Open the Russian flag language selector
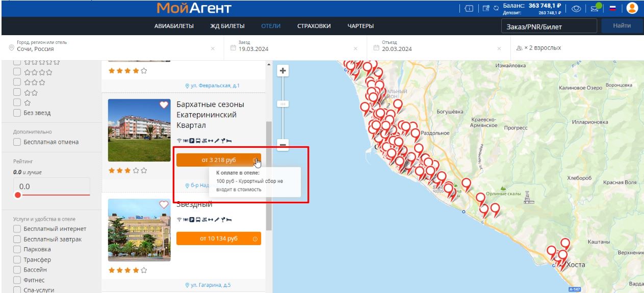The width and height of the screenshot is (644, 293). [x=613, y=9]
